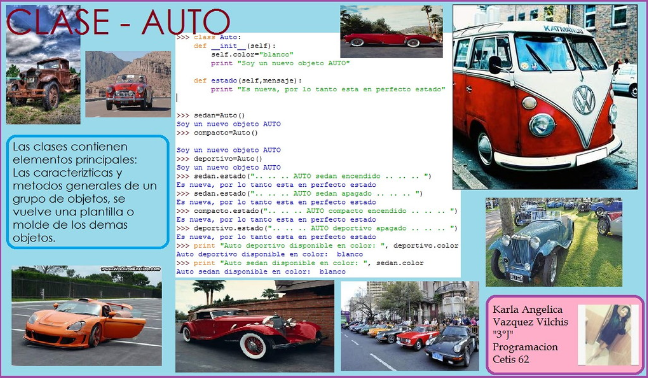The width and height of the screenshot is (648, 378).
Task: Click the rusty old truck photo
Action: (x=43, y=64)
